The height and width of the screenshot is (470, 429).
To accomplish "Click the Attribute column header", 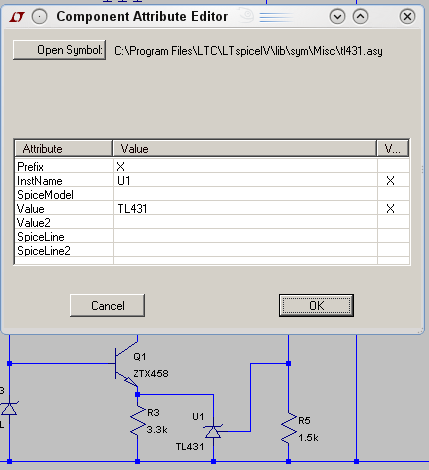I will 63,149.
